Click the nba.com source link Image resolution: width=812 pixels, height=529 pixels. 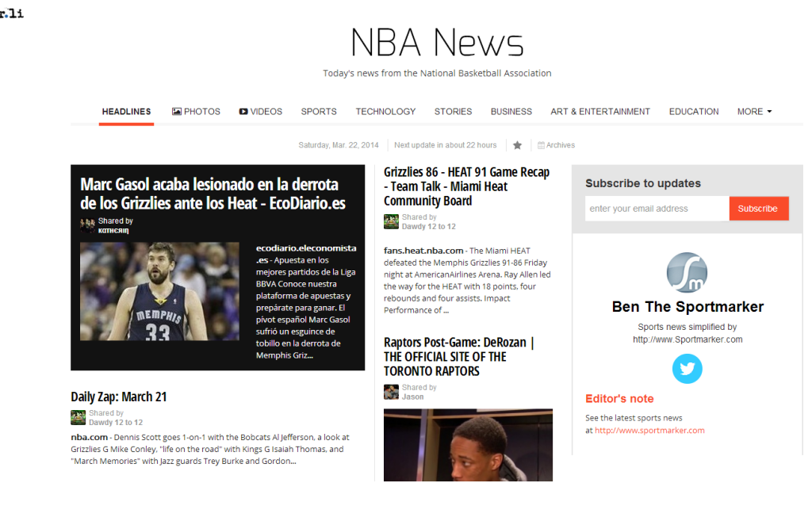coord(89,437)
